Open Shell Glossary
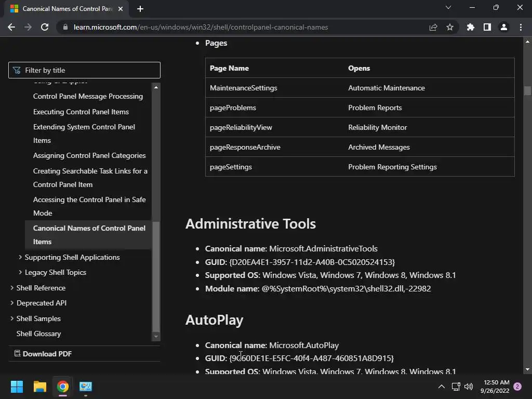 [38, 334]
